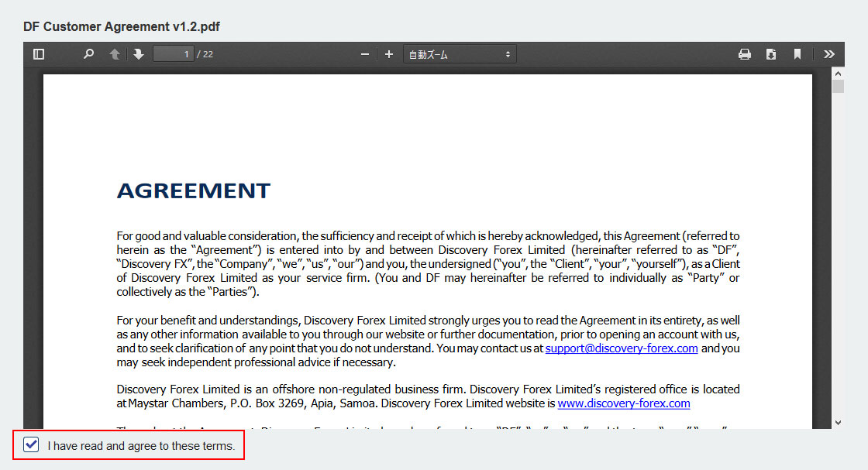The image size is (868, 470).
Task: Click the "DF Customer Agreement v1.2.pdf" title
Action: point(122,26)
